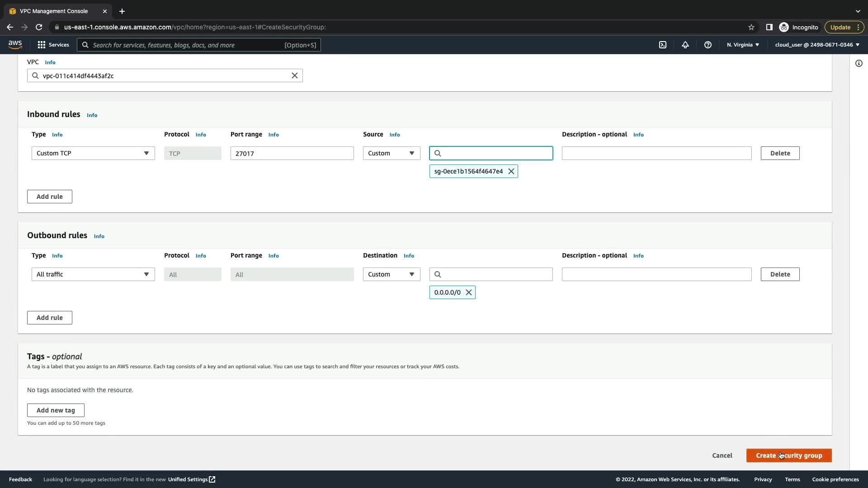
Task: Open the cloud_user account menu
Action: 817,45
